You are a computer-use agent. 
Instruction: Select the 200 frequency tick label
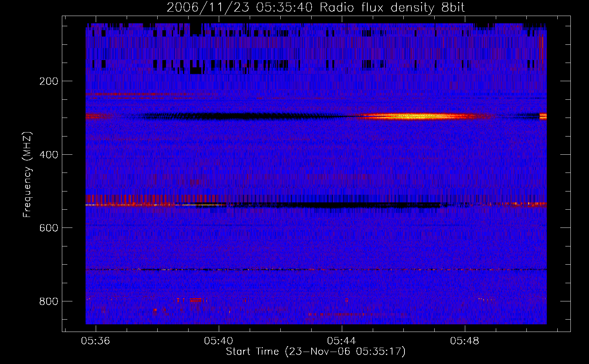click(x=49, y=81)
